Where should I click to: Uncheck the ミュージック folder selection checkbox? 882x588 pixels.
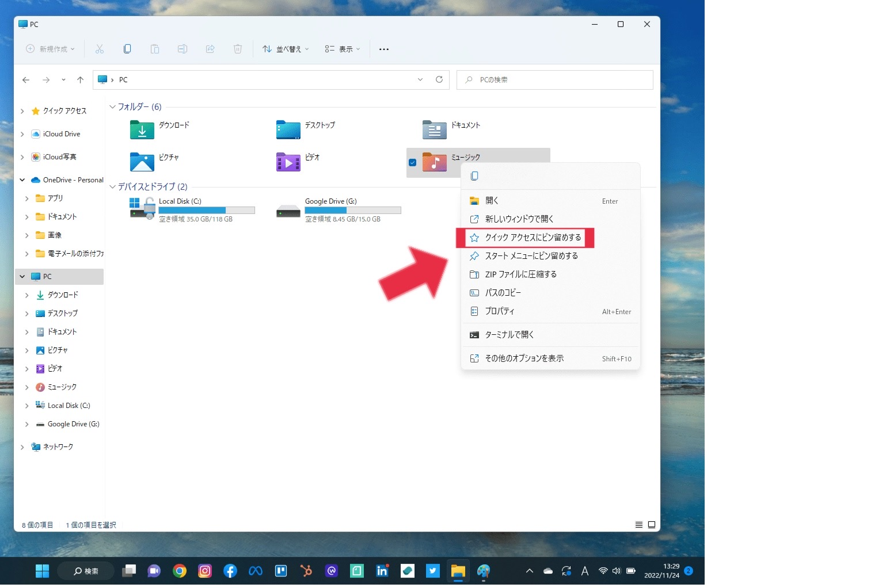(412, 163)
